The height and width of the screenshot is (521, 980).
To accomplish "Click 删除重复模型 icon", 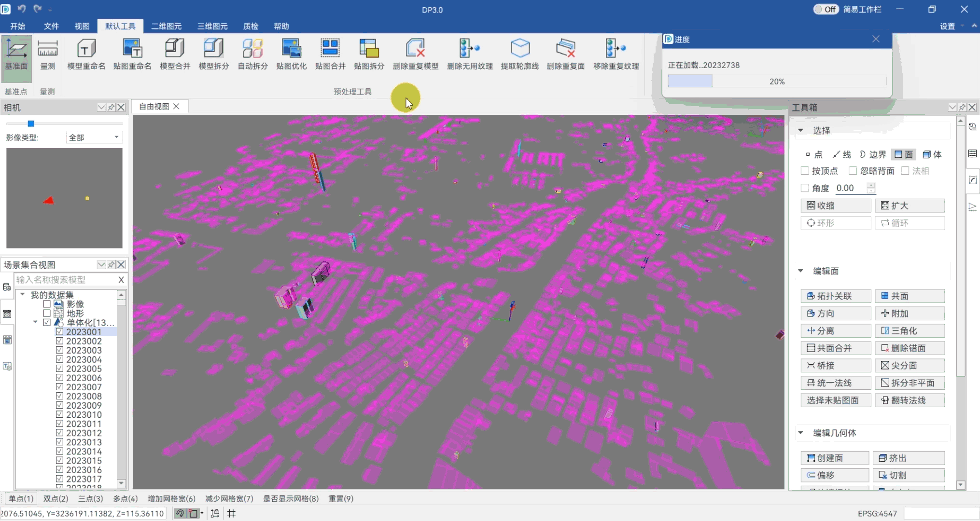I will 416,55.
